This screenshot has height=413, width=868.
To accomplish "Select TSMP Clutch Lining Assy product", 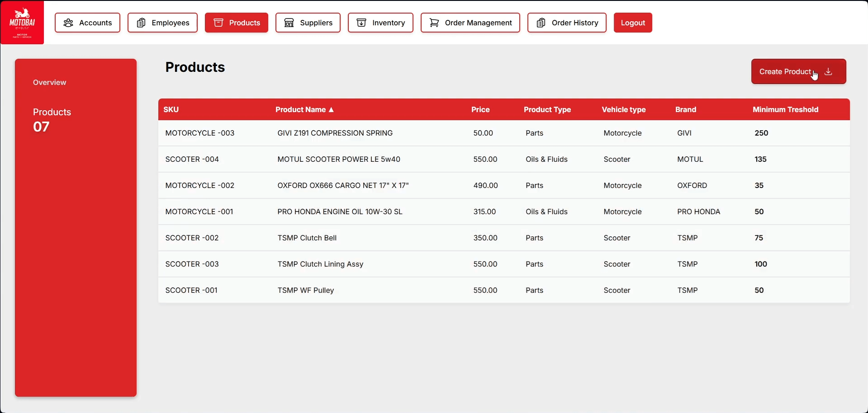I will 320,264.
